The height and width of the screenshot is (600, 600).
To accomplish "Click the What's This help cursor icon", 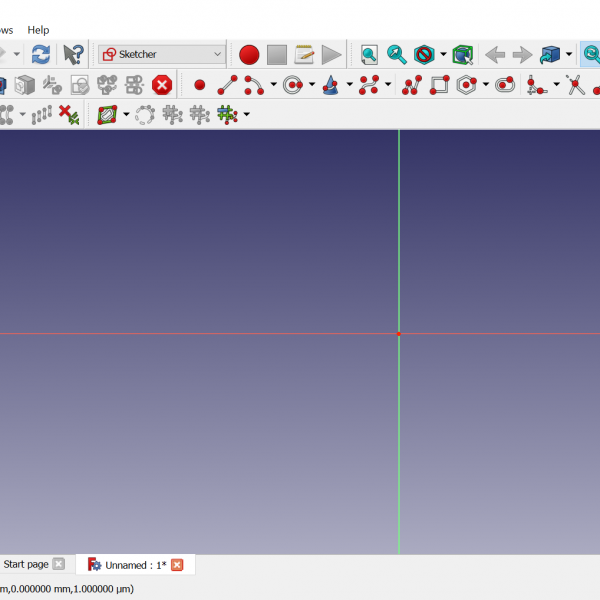I will tap(73, 54).
